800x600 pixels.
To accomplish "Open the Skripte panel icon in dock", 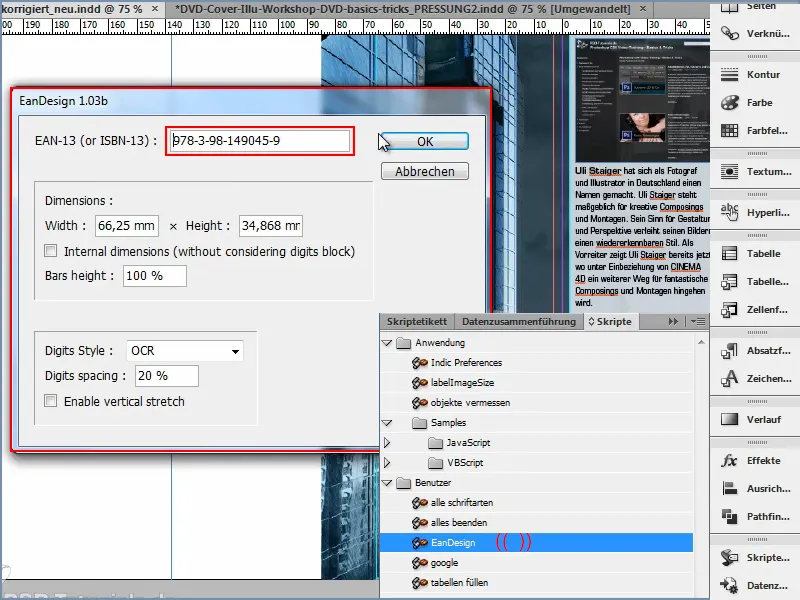I will pos(730,558).
